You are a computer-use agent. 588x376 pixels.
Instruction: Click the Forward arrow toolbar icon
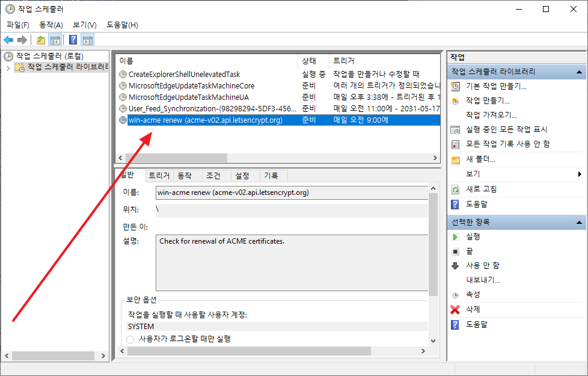click(x=22, y=40)
